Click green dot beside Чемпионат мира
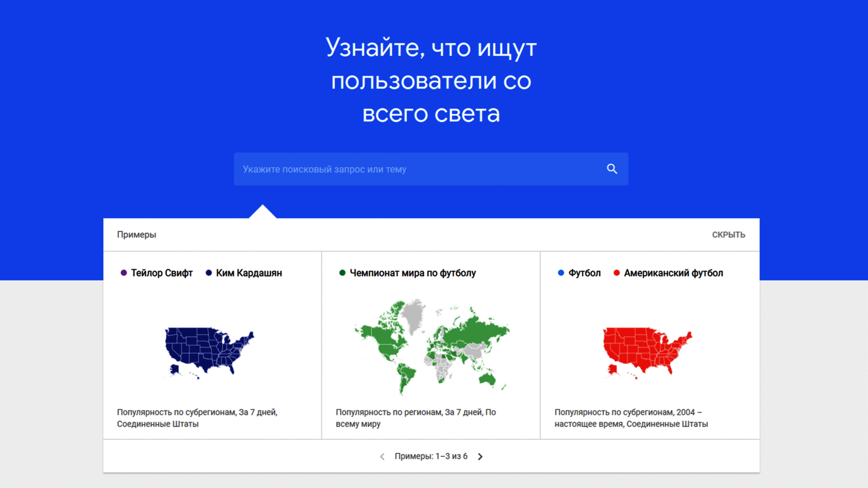This screenshot has height=488, width=868. pos(342,273)
